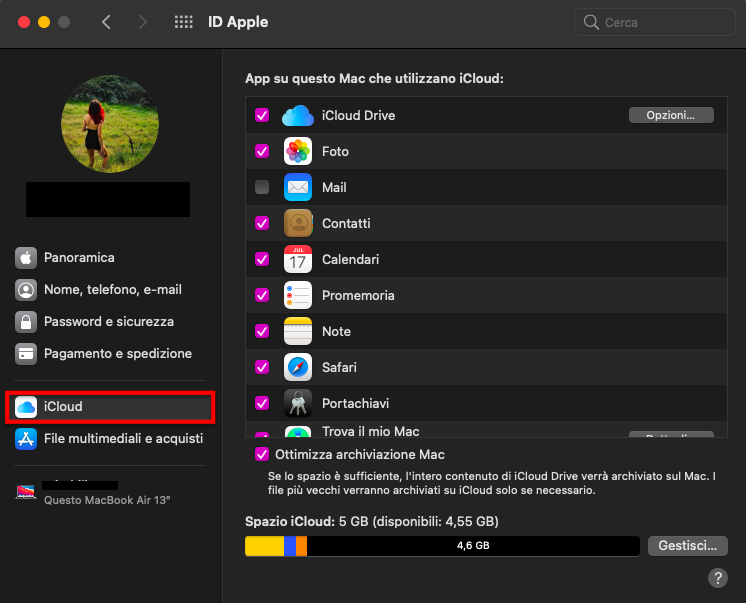The height and width of the screenshot is (603, 746).
Task: Select the iCloud sidebar item
Action: pos(110,407)
